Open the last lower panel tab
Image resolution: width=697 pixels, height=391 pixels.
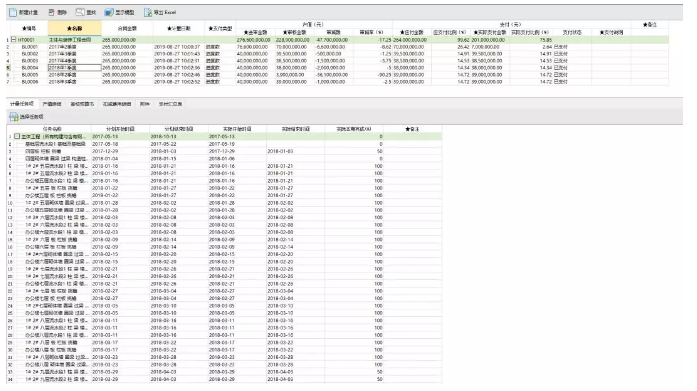170,104
